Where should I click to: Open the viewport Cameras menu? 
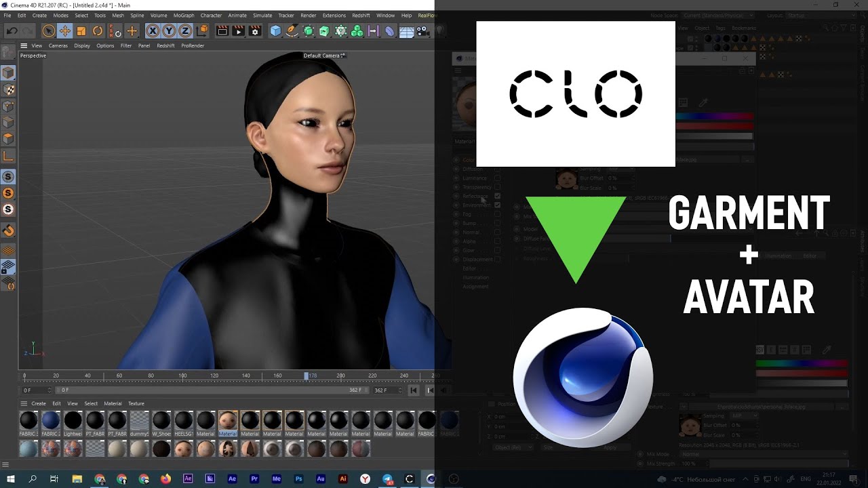click(58, 45)
